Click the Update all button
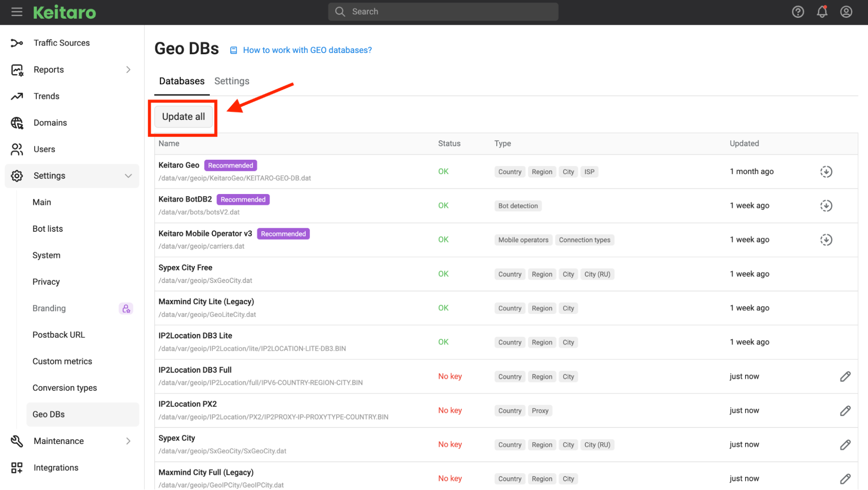Screen dimensions: 868x490 183,117
